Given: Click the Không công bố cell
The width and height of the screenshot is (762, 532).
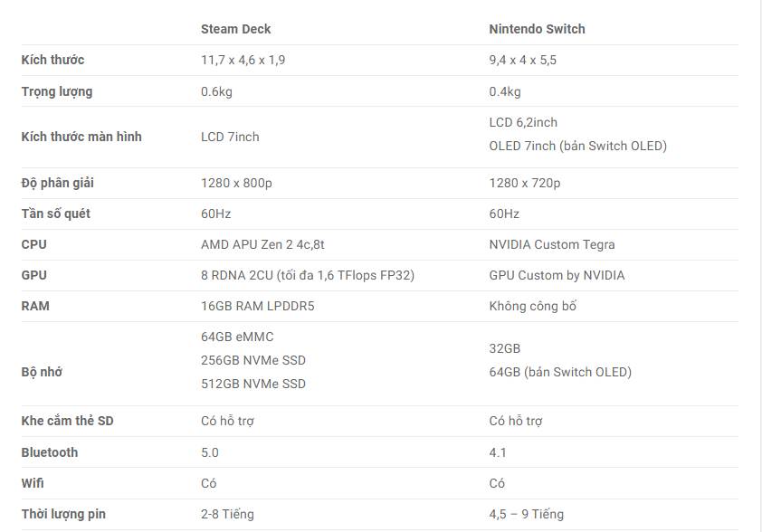Looking at the screenshot, I should 532,306.
